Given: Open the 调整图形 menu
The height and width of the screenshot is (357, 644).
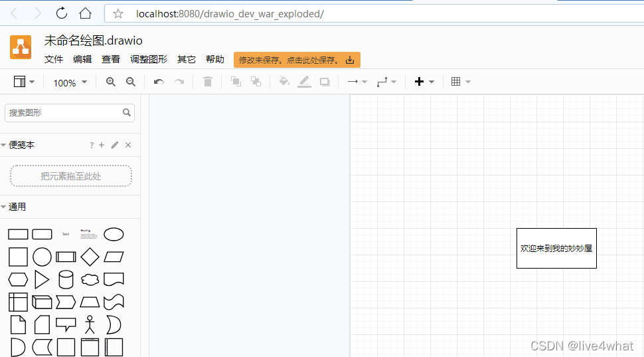Looking at the screenshot, I should [149, 59].
